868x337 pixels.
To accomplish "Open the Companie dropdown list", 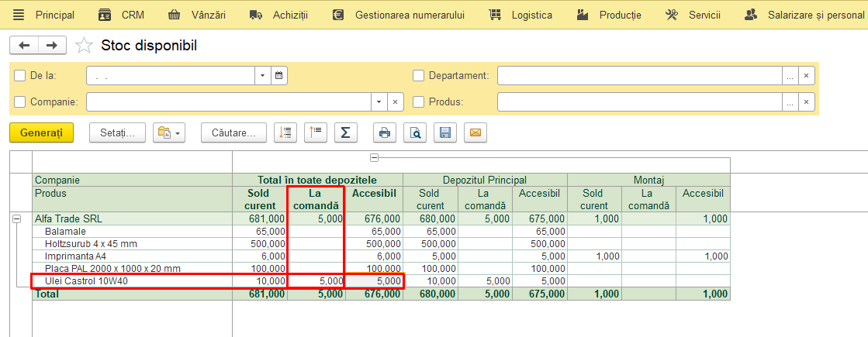I will [379, 101].
